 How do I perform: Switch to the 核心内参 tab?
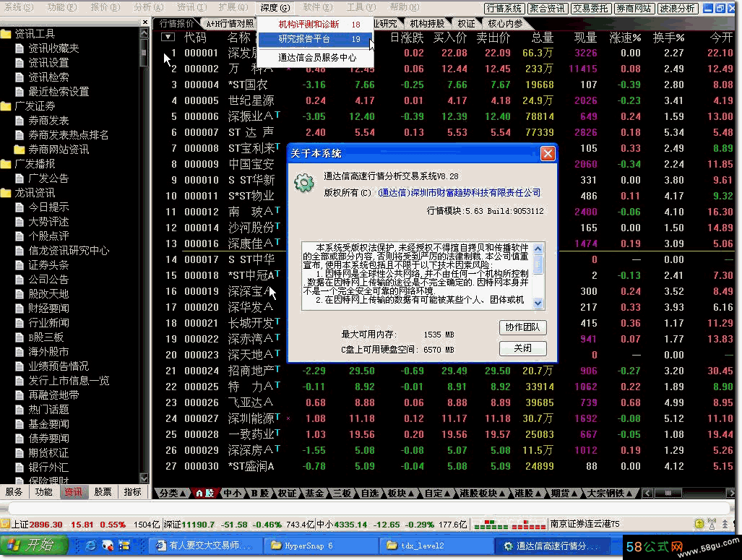pyautogui.click(x=506, y=23)
